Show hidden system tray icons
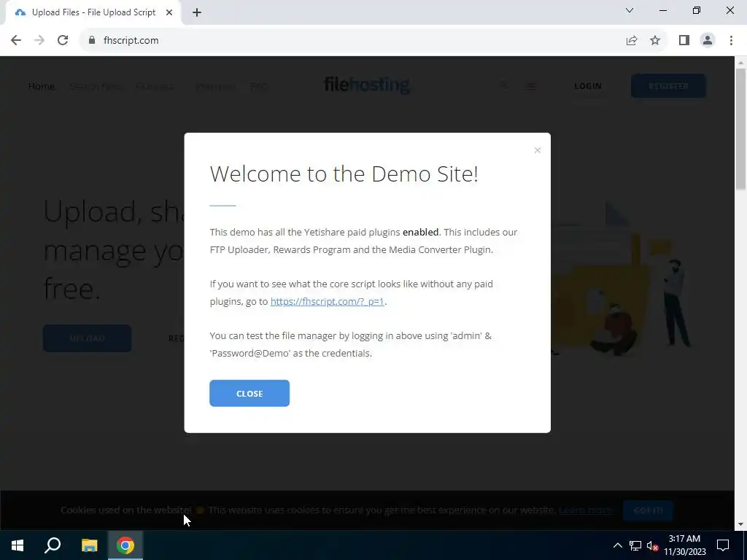The width and height of the screenshot is (747, 560). point(617,545)
